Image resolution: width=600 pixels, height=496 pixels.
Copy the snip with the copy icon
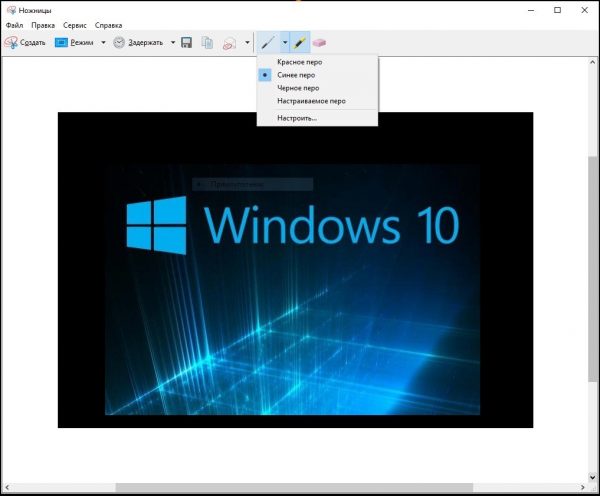tap(207, 42)
